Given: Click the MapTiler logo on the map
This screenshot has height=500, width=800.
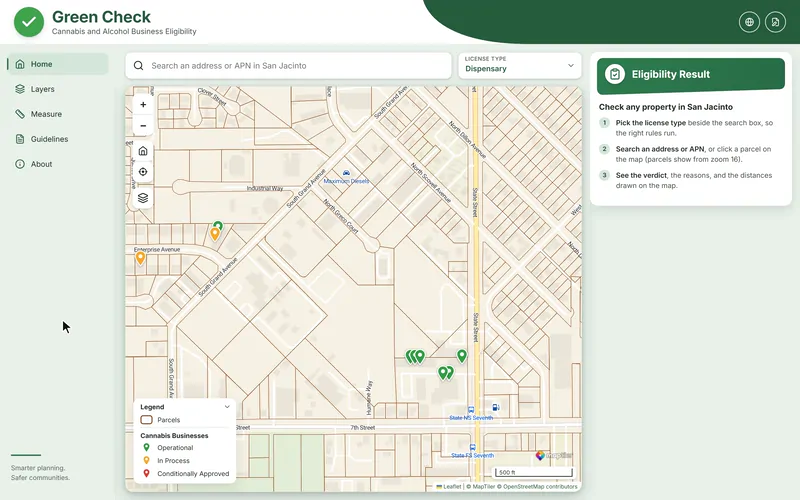Looking at the screenshot, I should pos(554,455).
